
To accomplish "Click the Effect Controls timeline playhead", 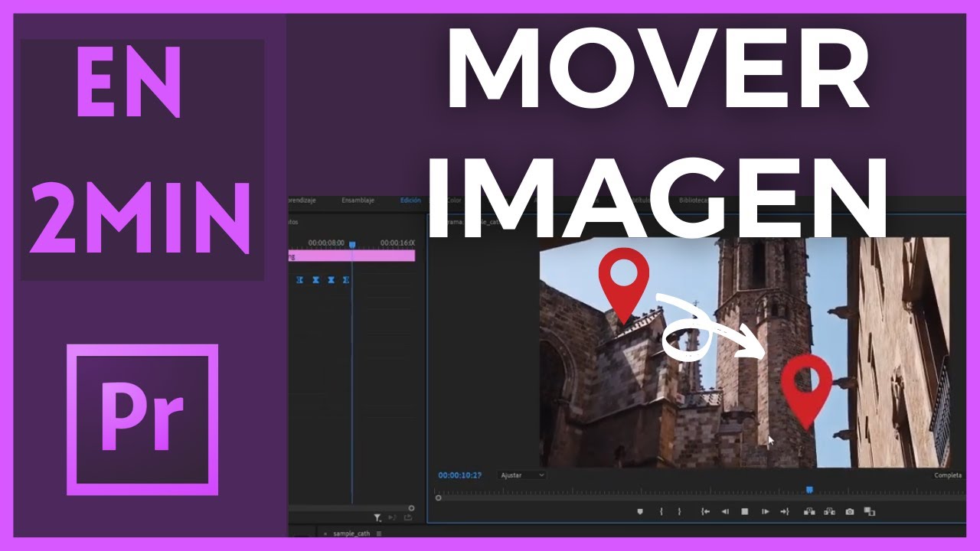I will coord(352,245).
